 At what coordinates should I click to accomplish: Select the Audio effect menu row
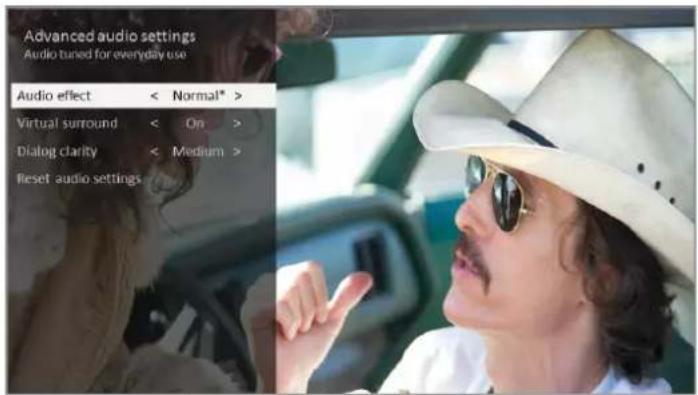tap(143, 96)
